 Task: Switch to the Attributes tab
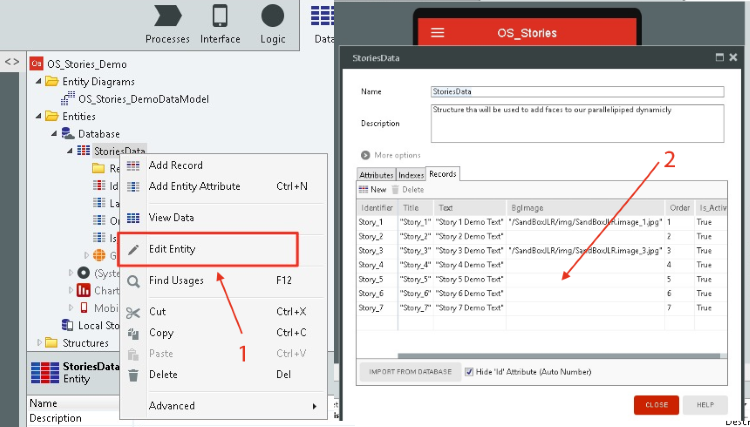[x=375, y=174]
